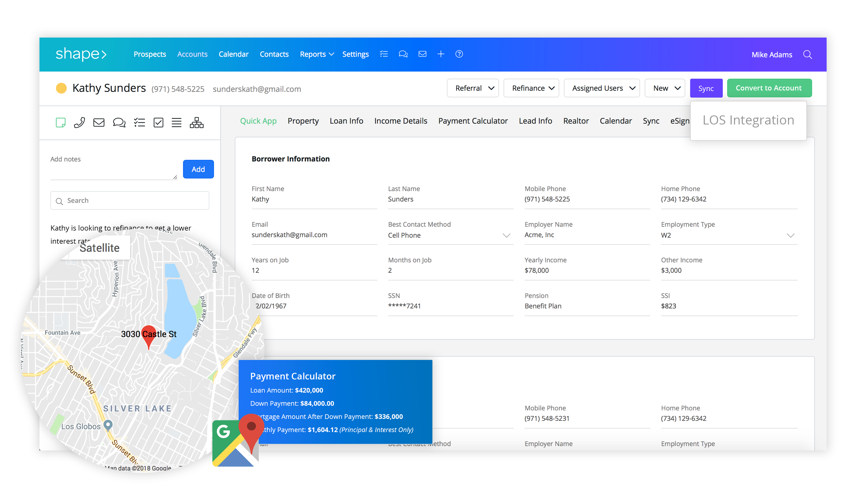This screenshot has height=488, width=868.
Task: Click the notes Search input field
Action: pos(130,201)
